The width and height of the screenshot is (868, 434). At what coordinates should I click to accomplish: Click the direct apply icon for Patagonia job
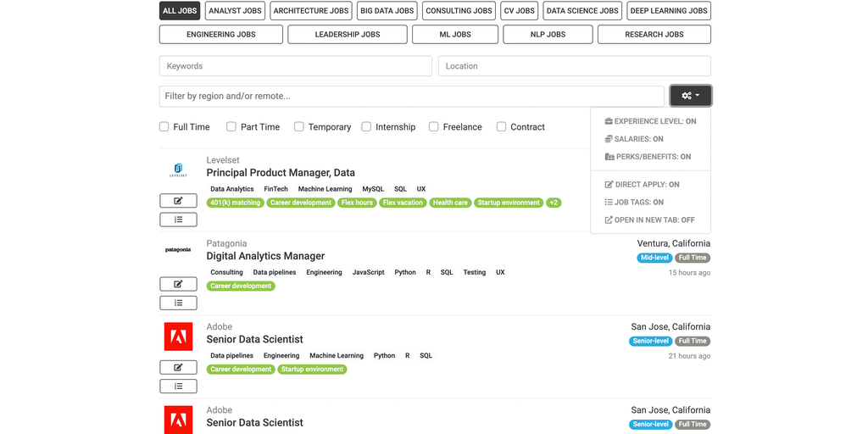[x=178, y=284]
